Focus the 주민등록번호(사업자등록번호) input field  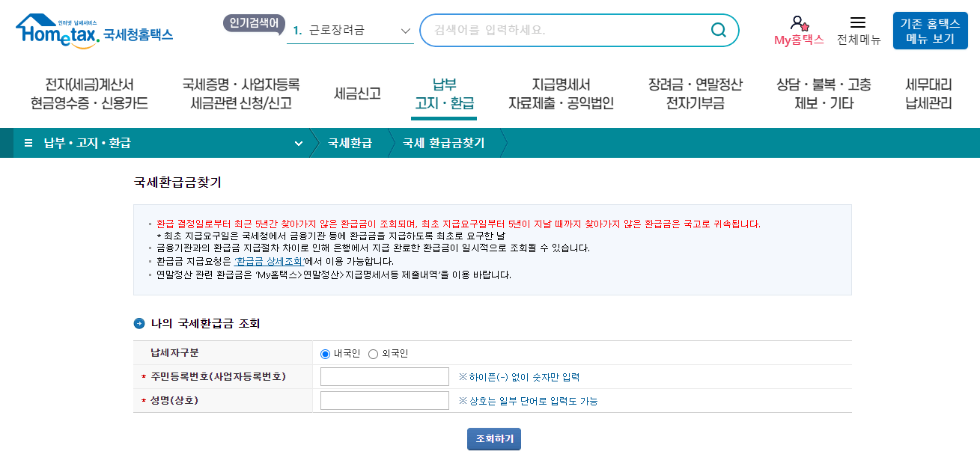[385, 377]
